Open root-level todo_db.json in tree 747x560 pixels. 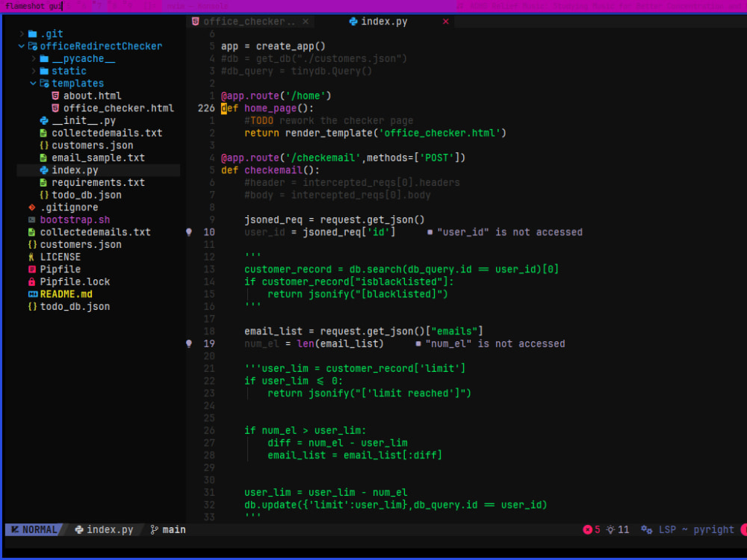(75, 307)
